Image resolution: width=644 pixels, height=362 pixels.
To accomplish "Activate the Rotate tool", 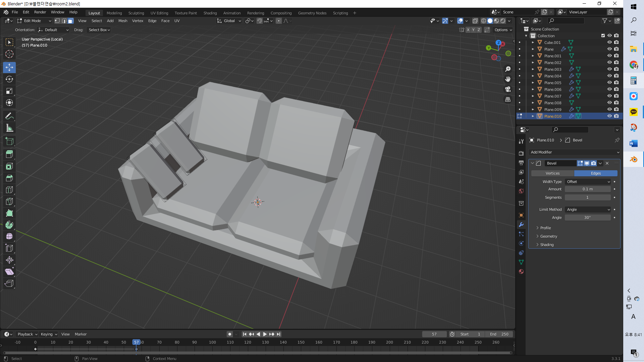I will coord(9,79).
